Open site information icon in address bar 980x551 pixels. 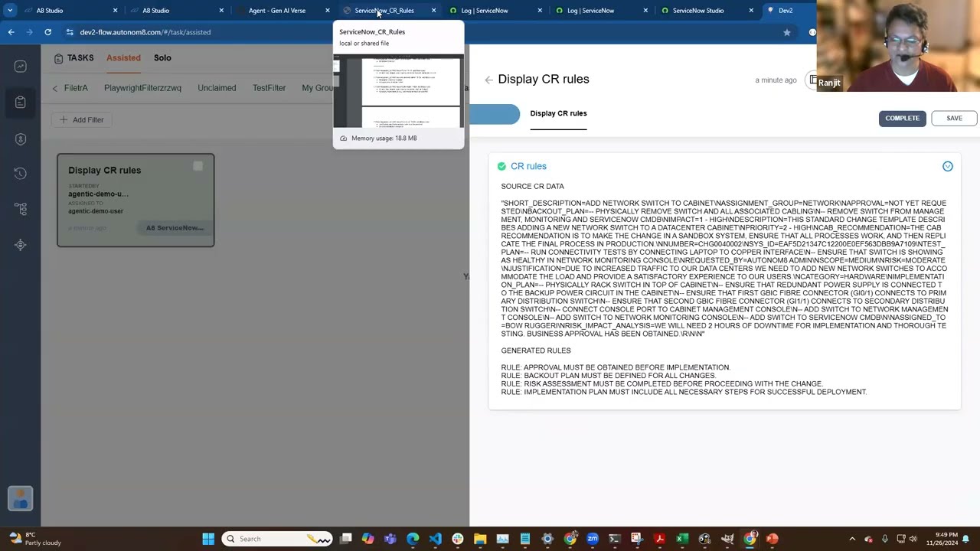pyautogui.click(x=70, y=32)
